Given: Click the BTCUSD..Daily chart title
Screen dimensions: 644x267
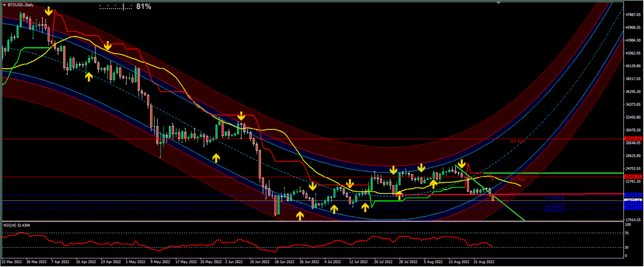Looking at the screenshot, I should pyautogui.click(x=21, y=4).
